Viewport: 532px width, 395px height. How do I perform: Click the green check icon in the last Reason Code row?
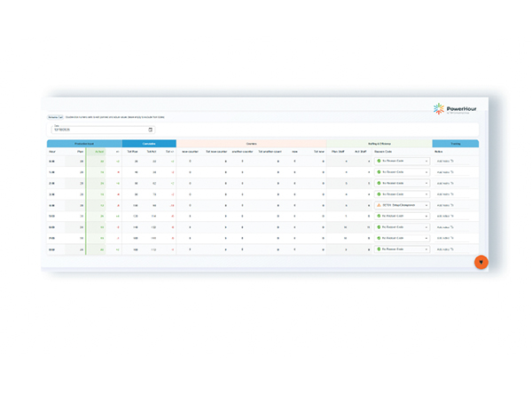[379, 249]
